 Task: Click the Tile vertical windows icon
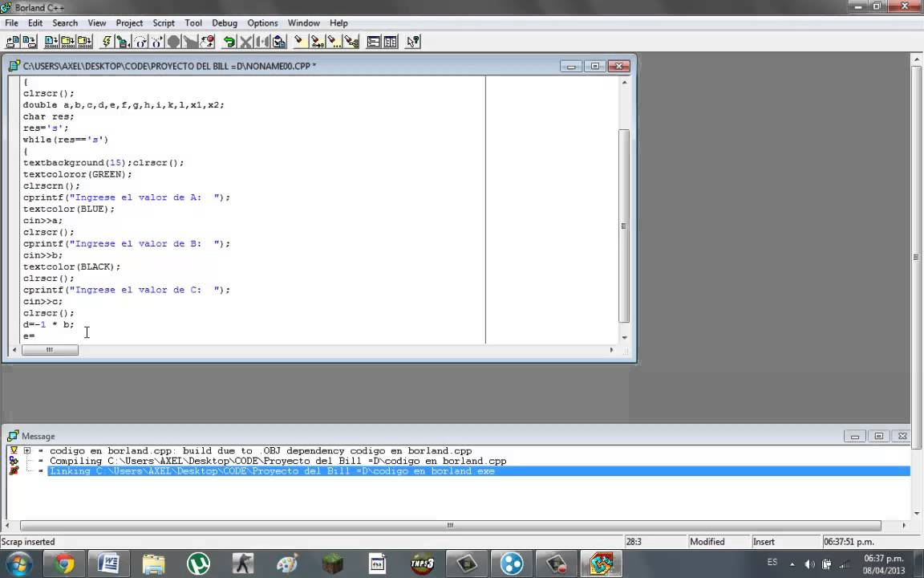(390, 41)
